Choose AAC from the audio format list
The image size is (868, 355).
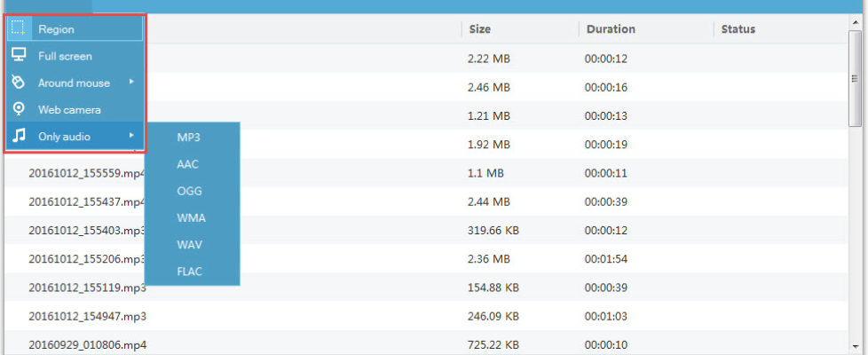188,163
